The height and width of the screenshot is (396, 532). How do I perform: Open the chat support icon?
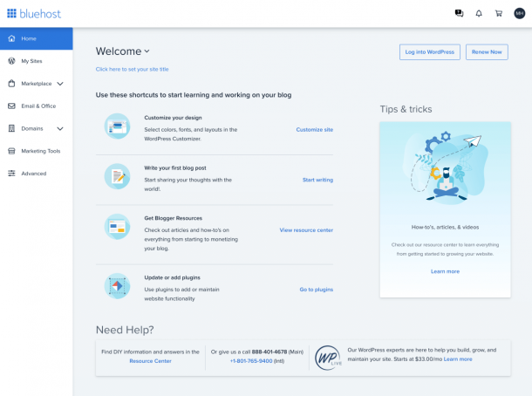point(459,13)
